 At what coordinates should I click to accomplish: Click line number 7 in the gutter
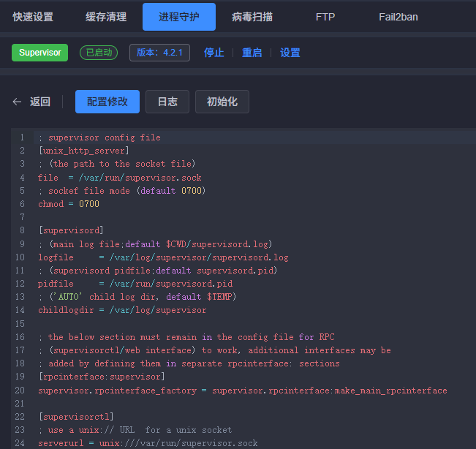(22, 217)
